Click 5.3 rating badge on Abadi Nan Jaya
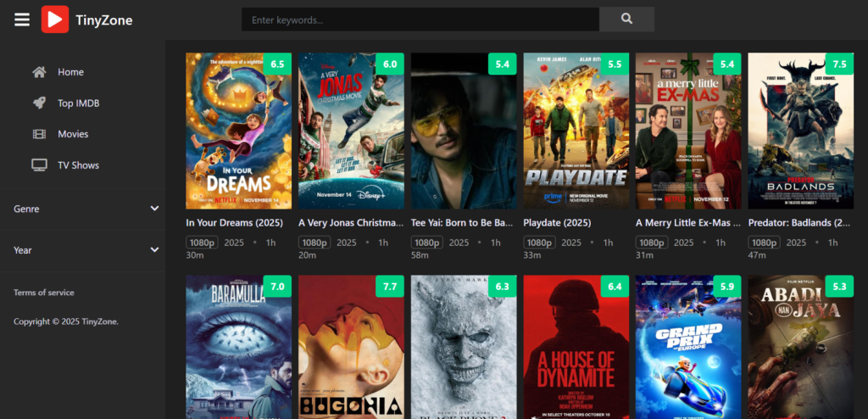Image resolution: width=868 pixels, height=419 pixels. [840, 287]
